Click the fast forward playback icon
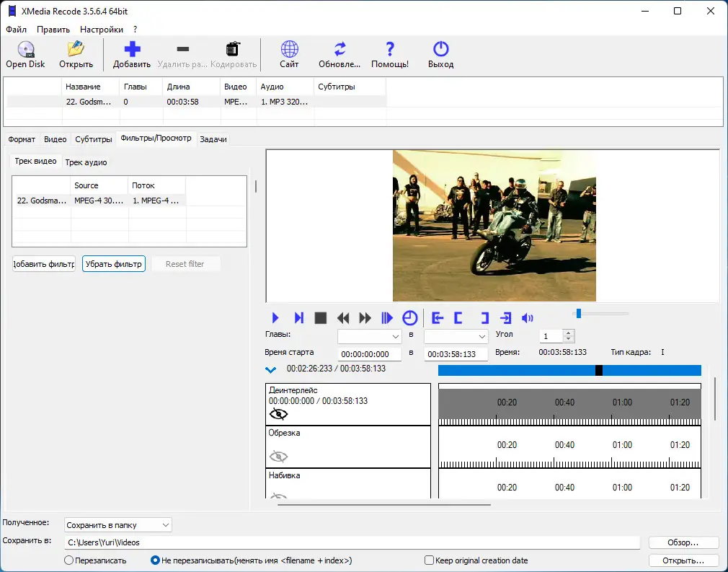 coord(365,318)
